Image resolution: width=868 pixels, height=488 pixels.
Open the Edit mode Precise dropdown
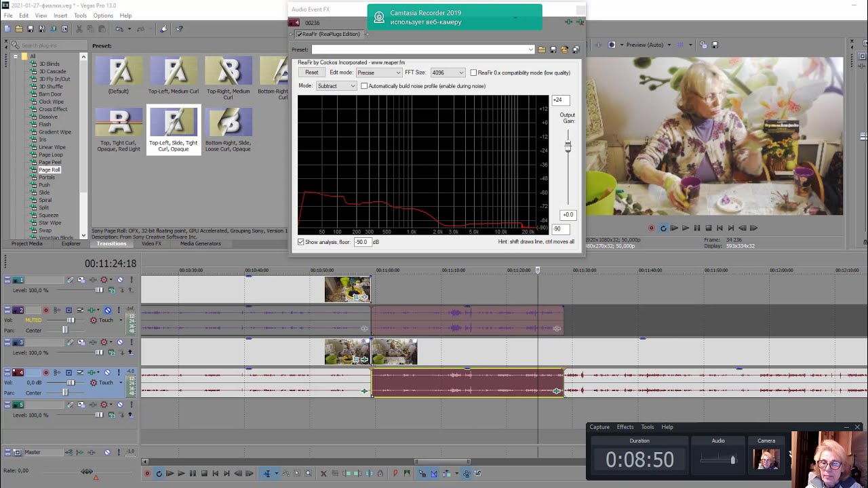(379, 73)
